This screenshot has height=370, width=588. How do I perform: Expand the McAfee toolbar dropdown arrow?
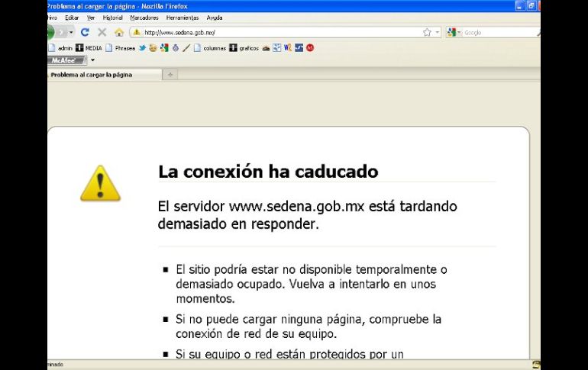[x=92, y=60]
